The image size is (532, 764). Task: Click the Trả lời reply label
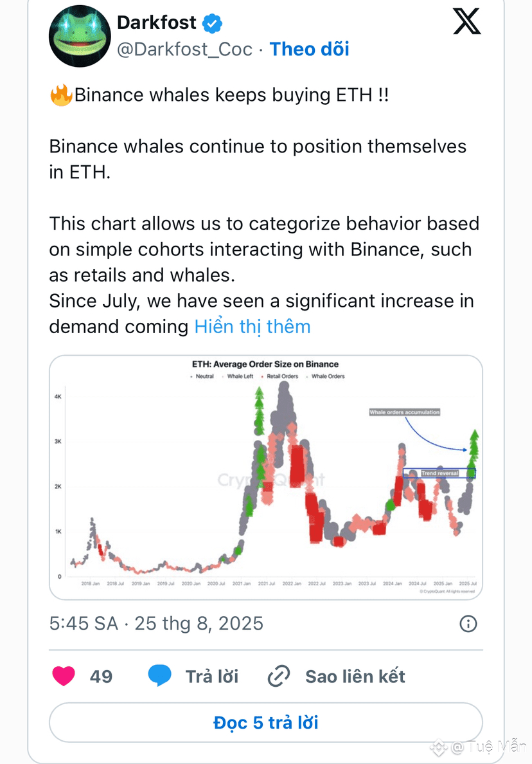coord(212,677)
